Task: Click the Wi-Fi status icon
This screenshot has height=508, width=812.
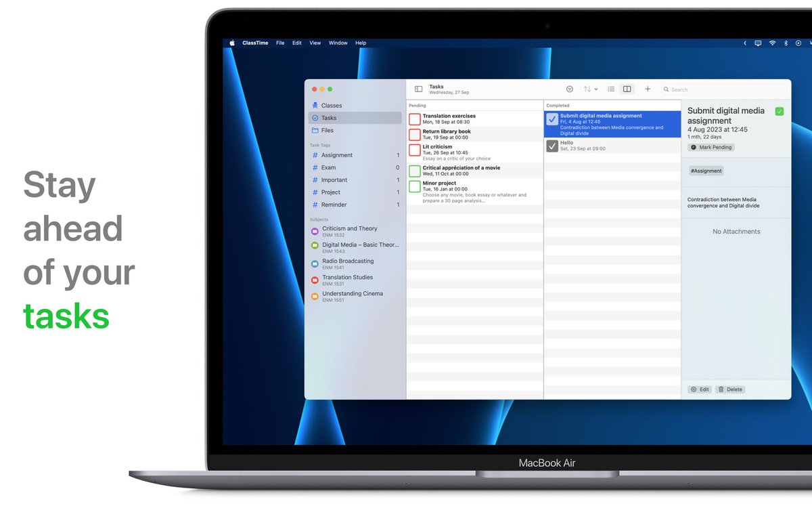Action: tap(772, 43)
